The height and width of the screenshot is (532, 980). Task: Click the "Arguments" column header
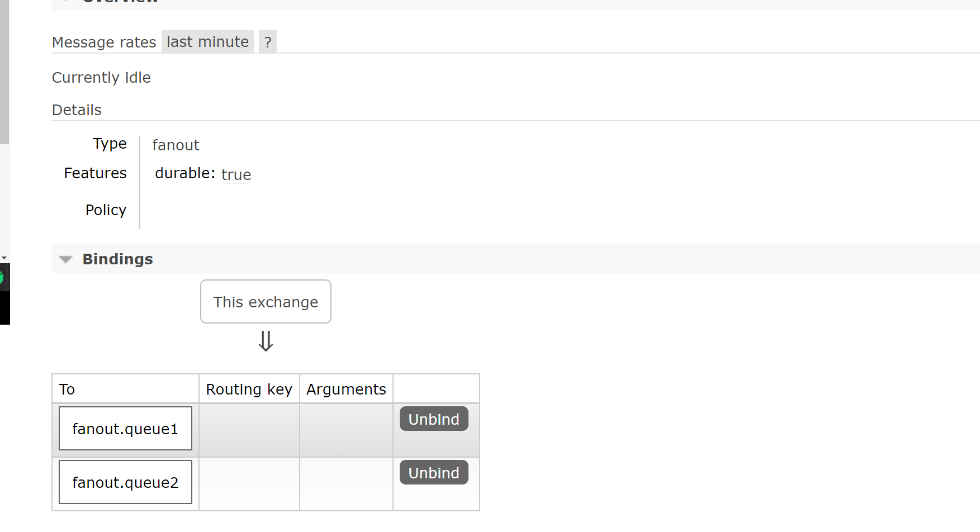tap(346, 389)
